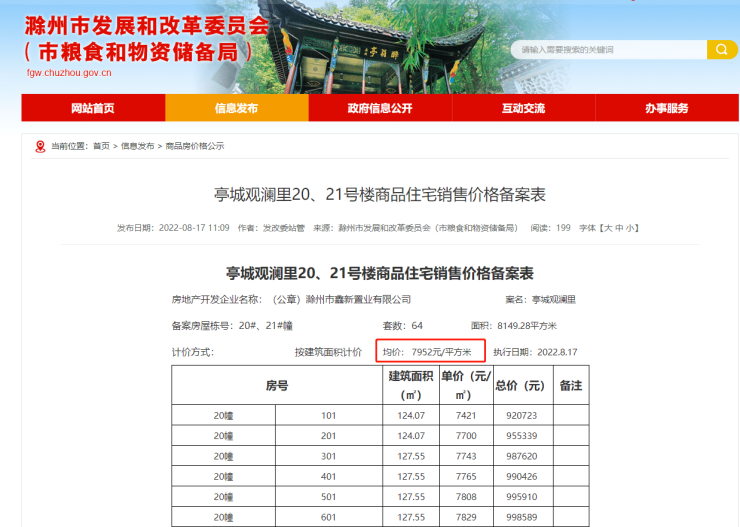The image size is (740, 527).
Task: Click total price 955339 cell
Action: click(522, 436)
